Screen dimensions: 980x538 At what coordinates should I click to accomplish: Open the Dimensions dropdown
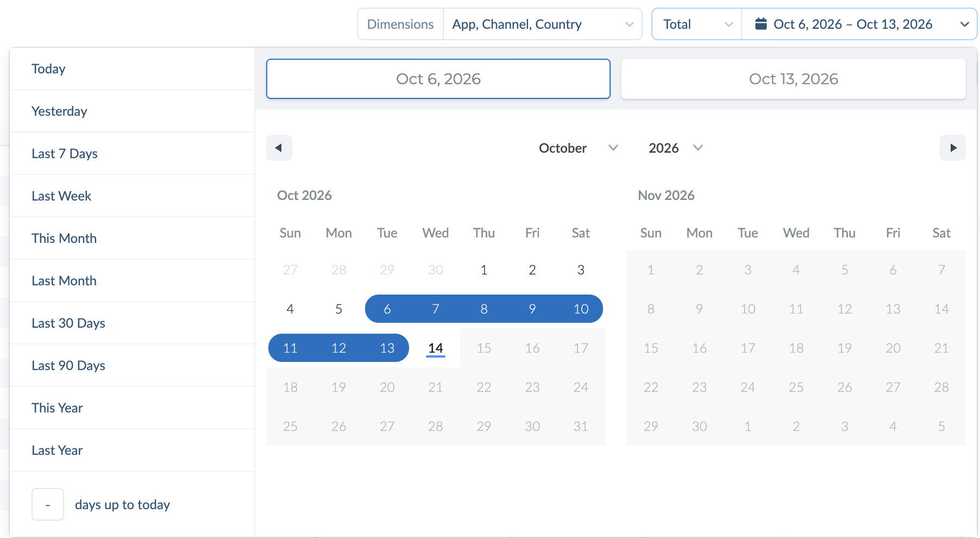pos(543,24)
